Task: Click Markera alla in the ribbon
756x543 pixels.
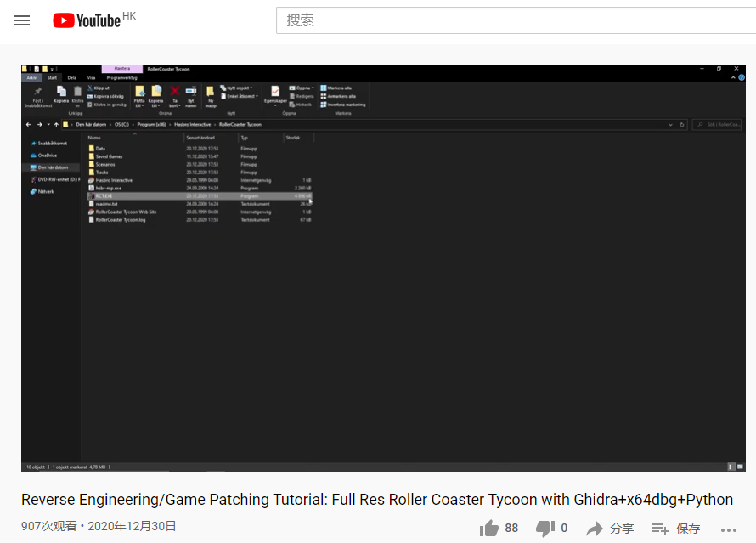Action: pyautogui.click(x=336, y=88)
